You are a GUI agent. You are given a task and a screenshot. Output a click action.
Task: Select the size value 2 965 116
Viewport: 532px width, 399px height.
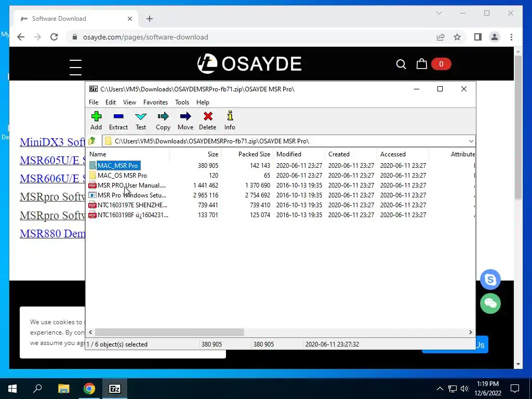206,195
